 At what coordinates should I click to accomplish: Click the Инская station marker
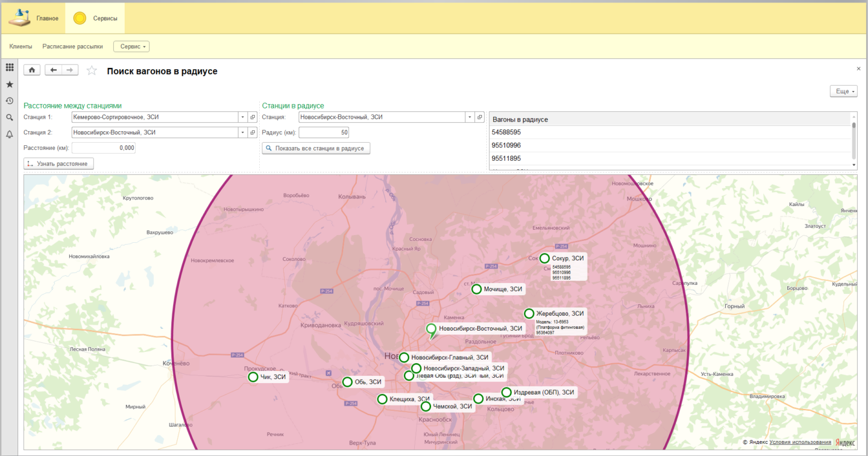(478, 399)
